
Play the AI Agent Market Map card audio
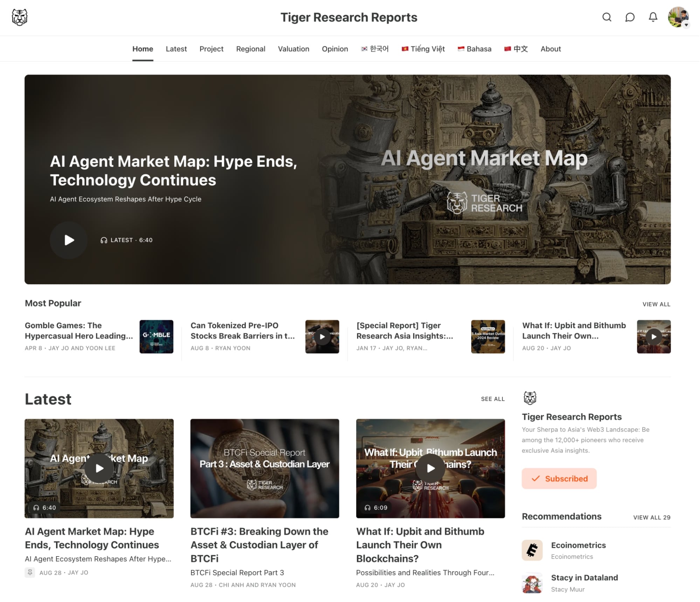[x=99, y=468]
